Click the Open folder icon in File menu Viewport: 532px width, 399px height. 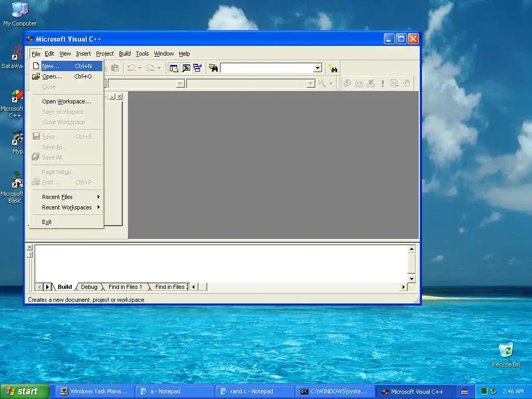tap(36, 76)
